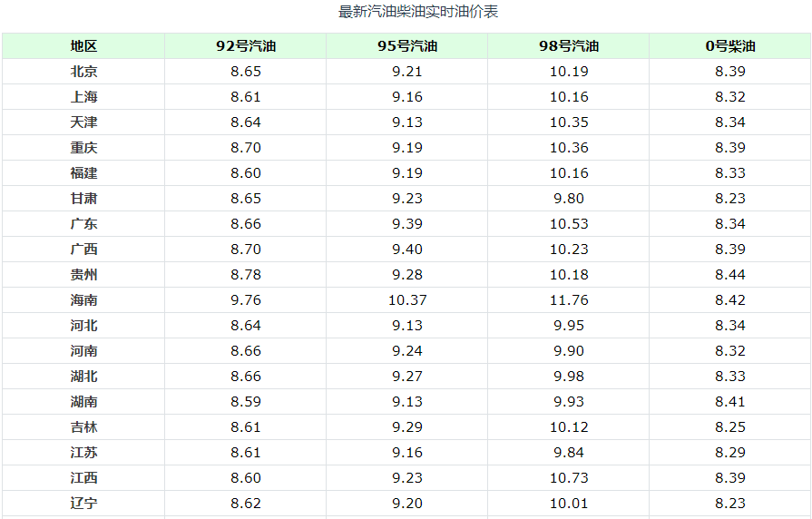The width and height of the screenshot is (812, 519).
Task: Click the 最新汽油柴油实时油价表 title
Action: click(x=406, y=12)
